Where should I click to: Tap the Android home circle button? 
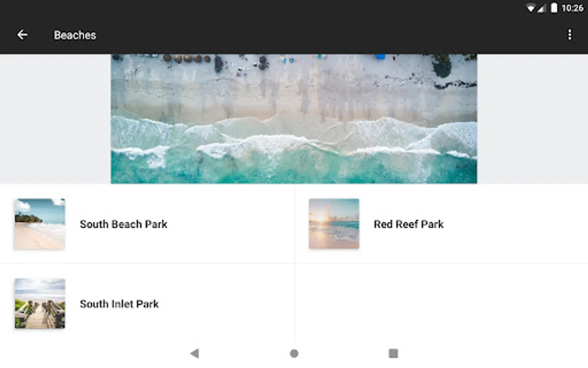coord(294,353)
